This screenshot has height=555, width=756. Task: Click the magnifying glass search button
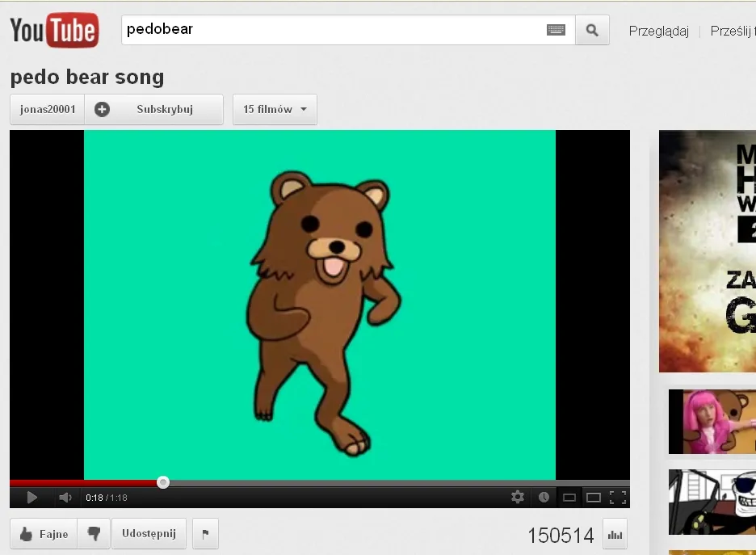(592, 31)
